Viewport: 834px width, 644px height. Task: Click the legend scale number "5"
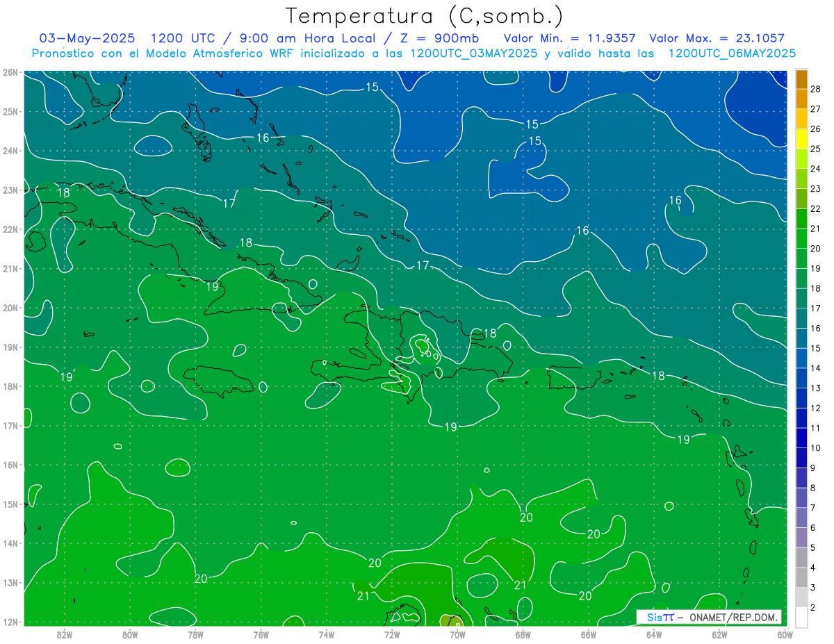813,547
